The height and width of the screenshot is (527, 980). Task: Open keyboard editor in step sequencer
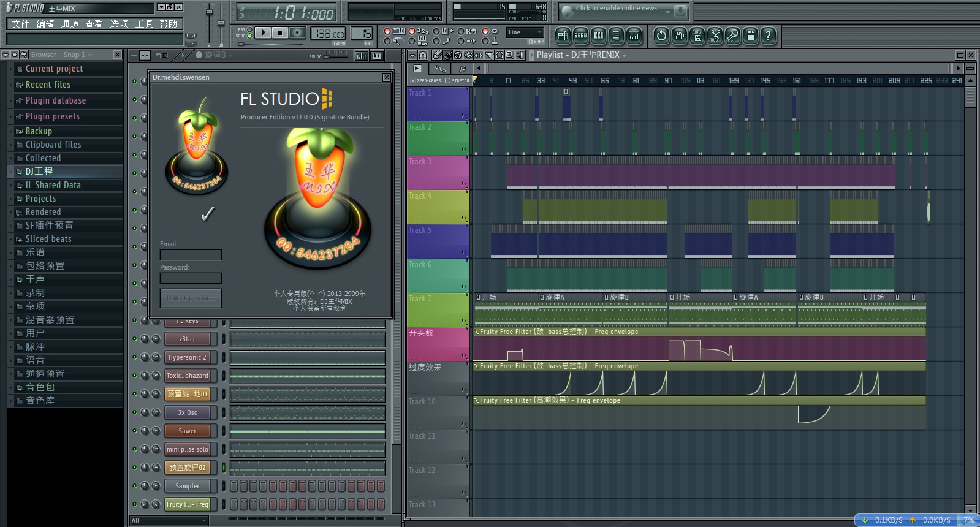point(376,56)
